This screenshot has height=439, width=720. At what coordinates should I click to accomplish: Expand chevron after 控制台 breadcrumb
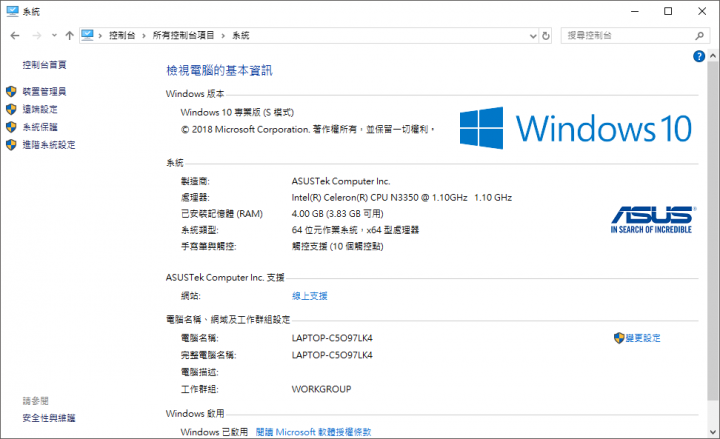[x=144, y=36]
